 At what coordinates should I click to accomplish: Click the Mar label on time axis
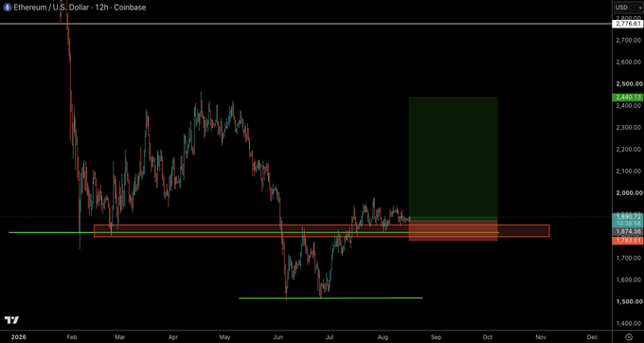pos(119,336)
